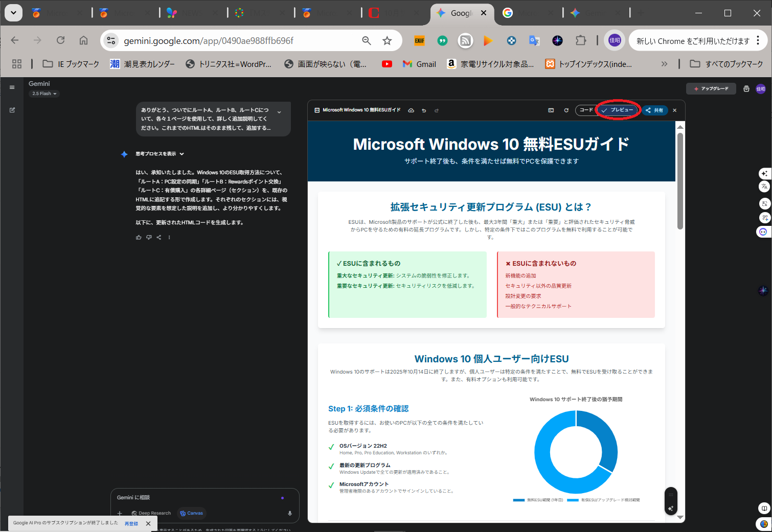Open the bookmark apps grid icon
Viewport: 772px width, 532px height.
pos(17,64)
